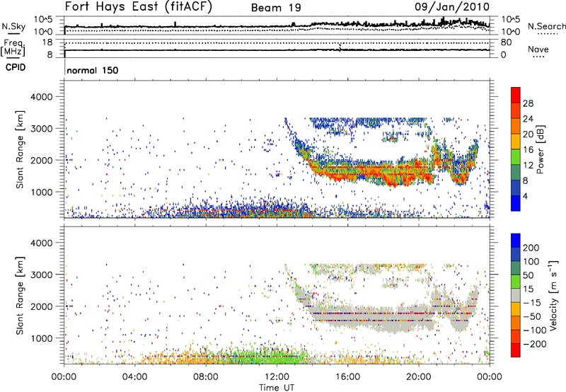Click the '04:00' time axis label

tap(134, 377)
